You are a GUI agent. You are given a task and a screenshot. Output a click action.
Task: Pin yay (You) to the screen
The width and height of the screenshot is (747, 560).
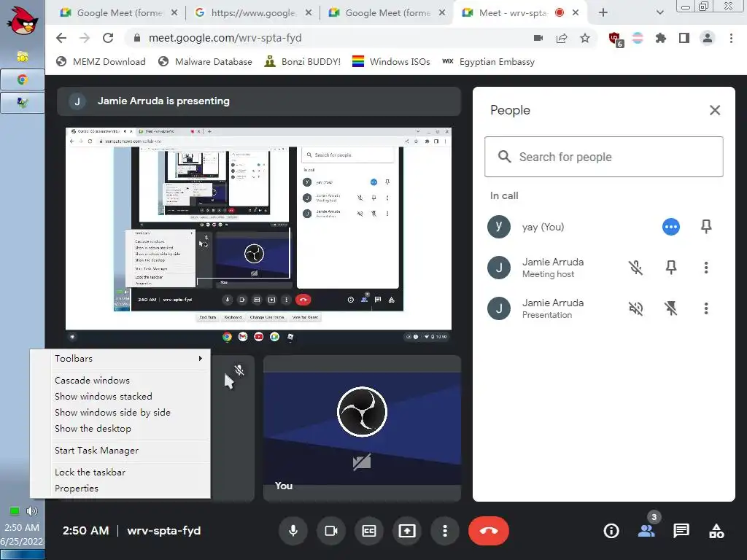click(706, 227)
